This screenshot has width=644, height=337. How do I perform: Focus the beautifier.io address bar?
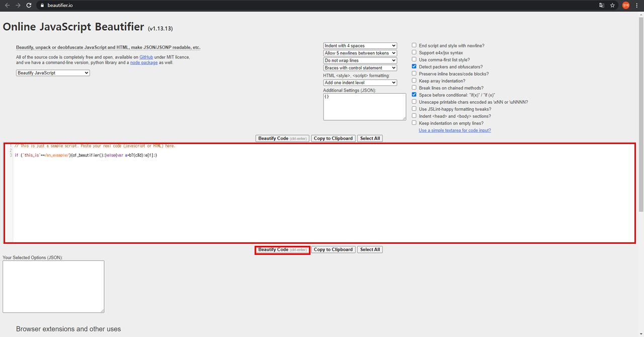317,5
